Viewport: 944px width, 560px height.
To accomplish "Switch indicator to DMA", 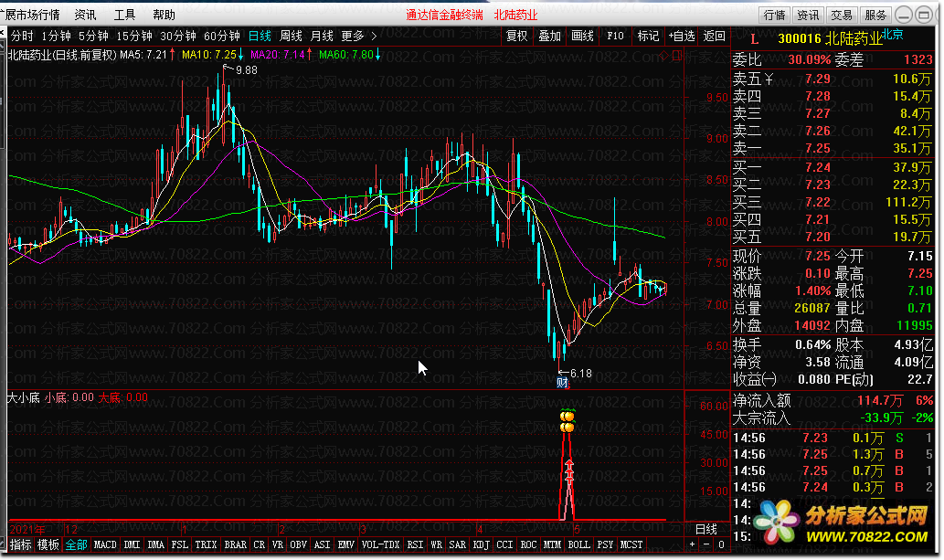I will (156, 544).
